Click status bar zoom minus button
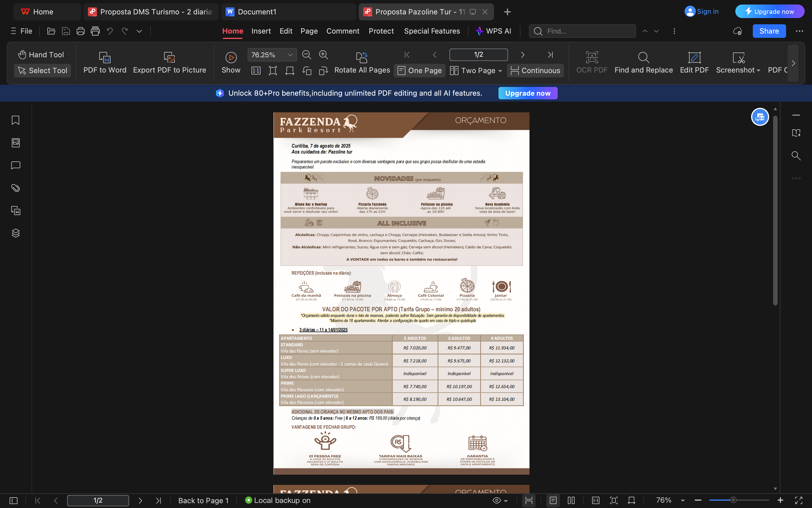This screenshot has height=508, width=812. tap(698, 500)
